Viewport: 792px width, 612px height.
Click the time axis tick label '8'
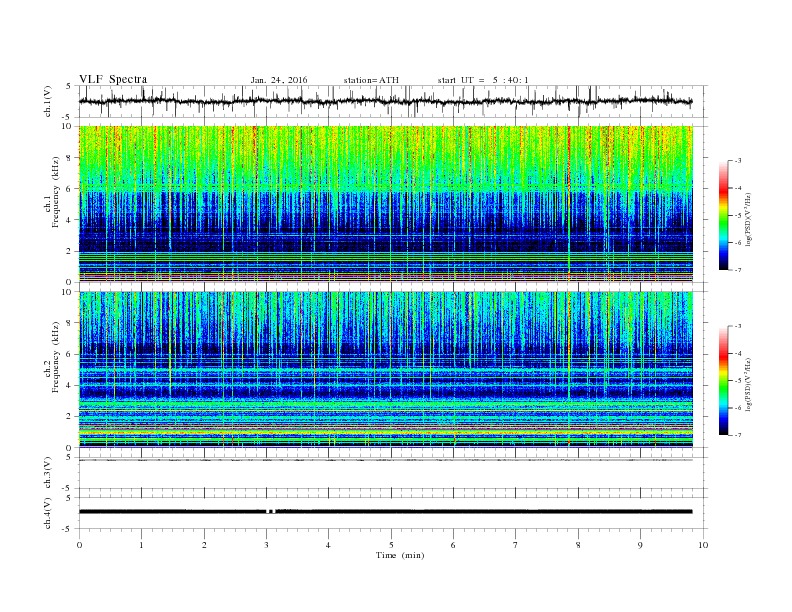(578, 545)
